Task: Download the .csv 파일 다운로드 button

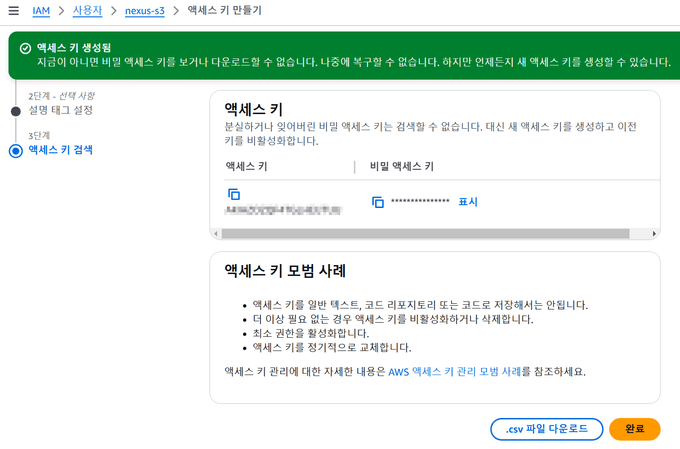Action: (546, 429)
